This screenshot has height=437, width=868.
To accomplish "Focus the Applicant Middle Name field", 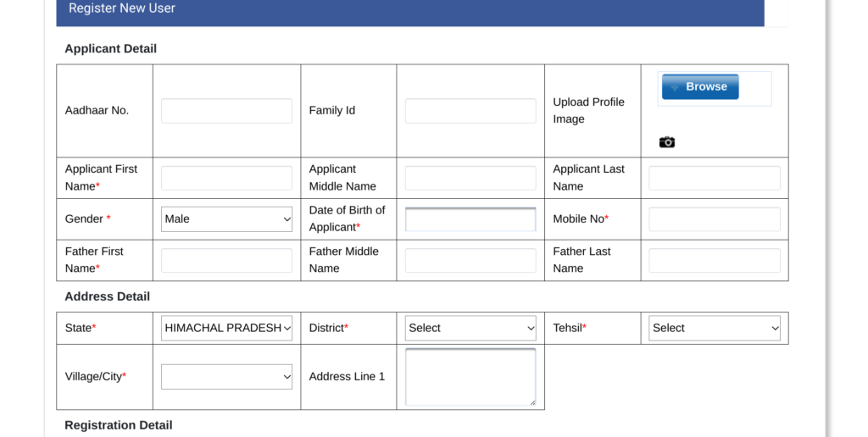I will pyautogui.click(x=470, y=178).
